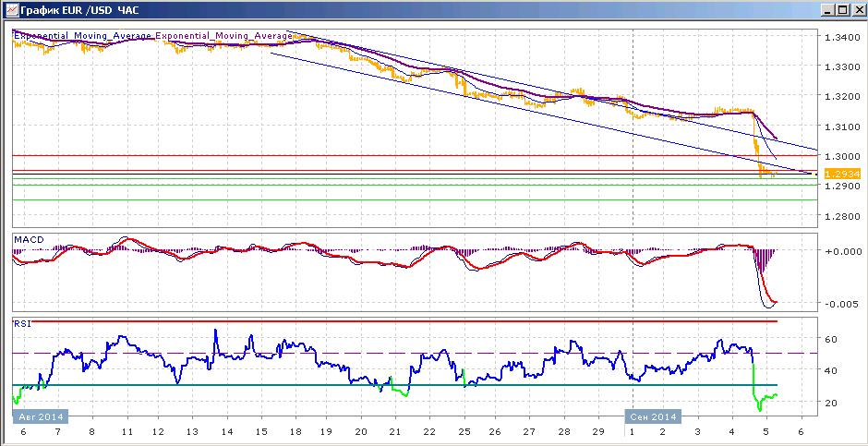This screenshot has width=868, height=446.
Task: Click price axis value 1.3300
Action: pyautogui.click(x=841, y=66)
